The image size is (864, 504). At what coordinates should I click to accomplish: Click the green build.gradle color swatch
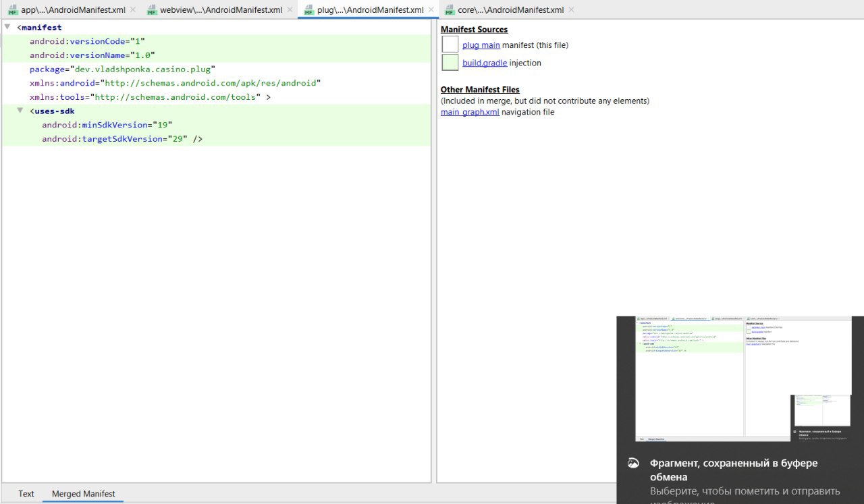point(450,62)
